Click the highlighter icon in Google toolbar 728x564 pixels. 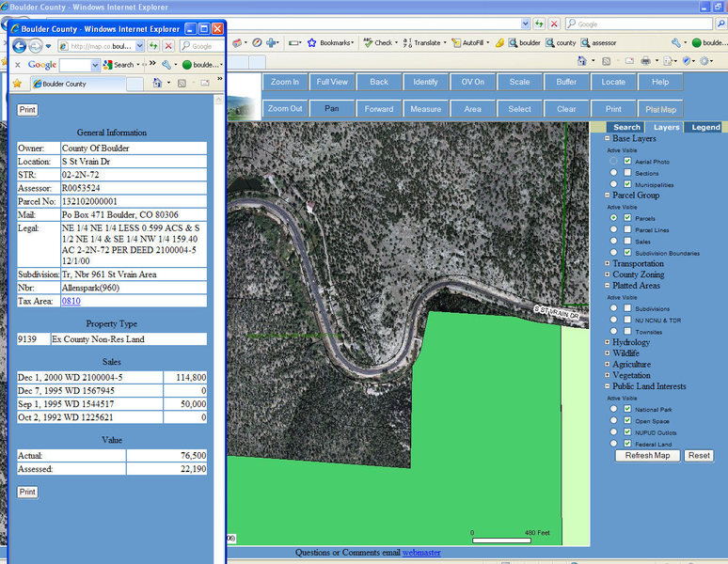pos(499,43)
